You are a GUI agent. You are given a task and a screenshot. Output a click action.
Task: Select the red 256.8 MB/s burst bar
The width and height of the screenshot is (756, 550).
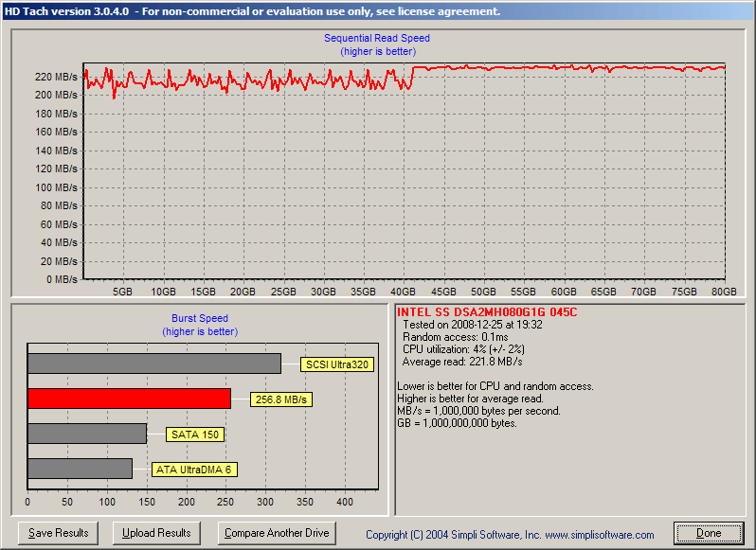tap(129, 399)
